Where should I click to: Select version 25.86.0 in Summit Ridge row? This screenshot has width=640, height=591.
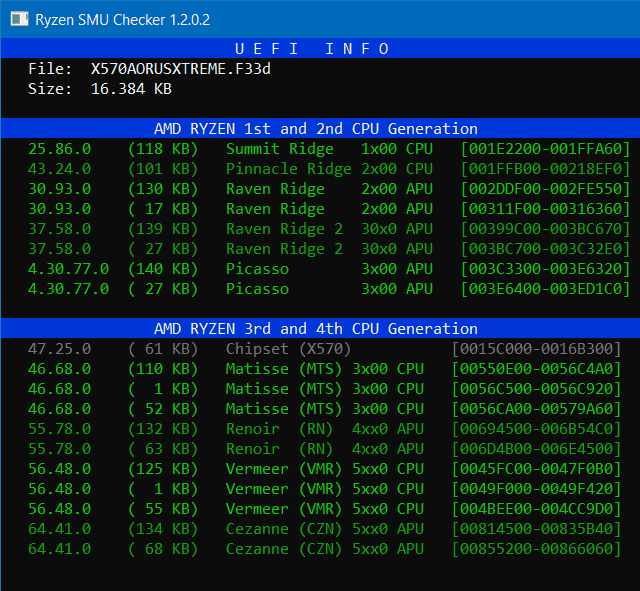click(60, 149)
